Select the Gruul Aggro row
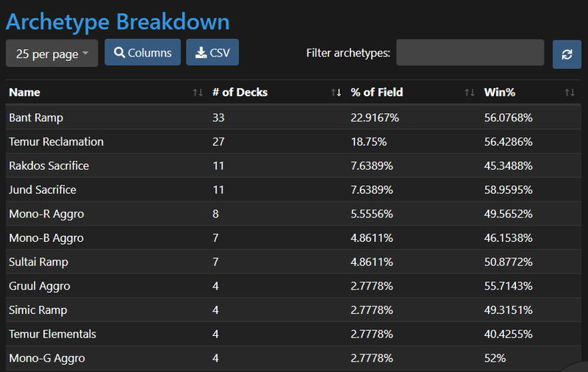Image resolution: width=588 pixels, height=372 pixels. [293, 286]
